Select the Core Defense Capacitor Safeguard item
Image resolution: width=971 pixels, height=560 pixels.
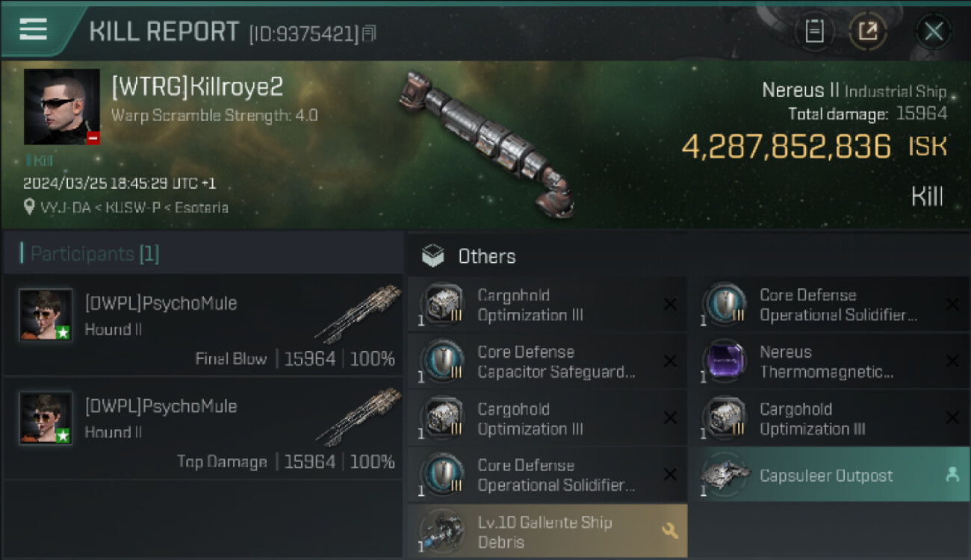556,361
